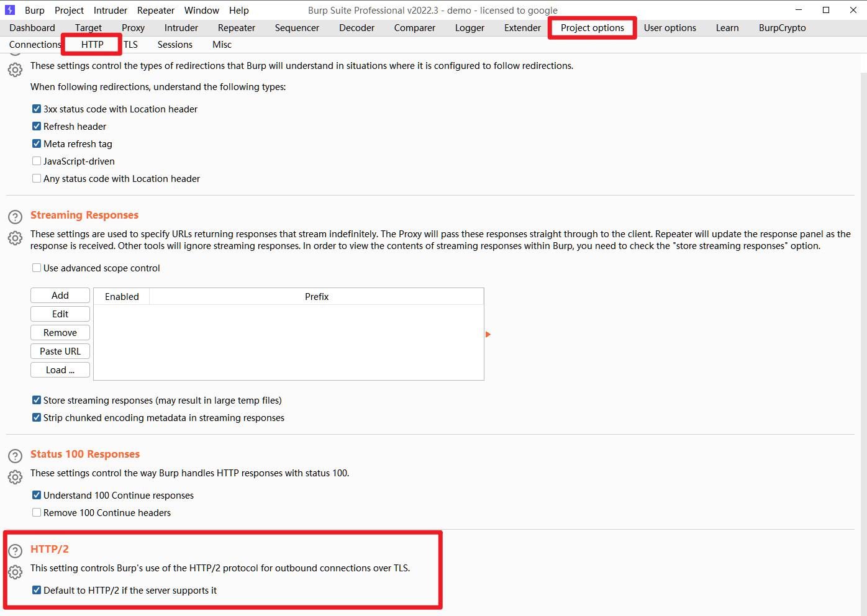Open the gear icon in the HTTP/2 section
The height and width of the screenshot is (616, 867).
pyautogui.click(x=15, y=572)
